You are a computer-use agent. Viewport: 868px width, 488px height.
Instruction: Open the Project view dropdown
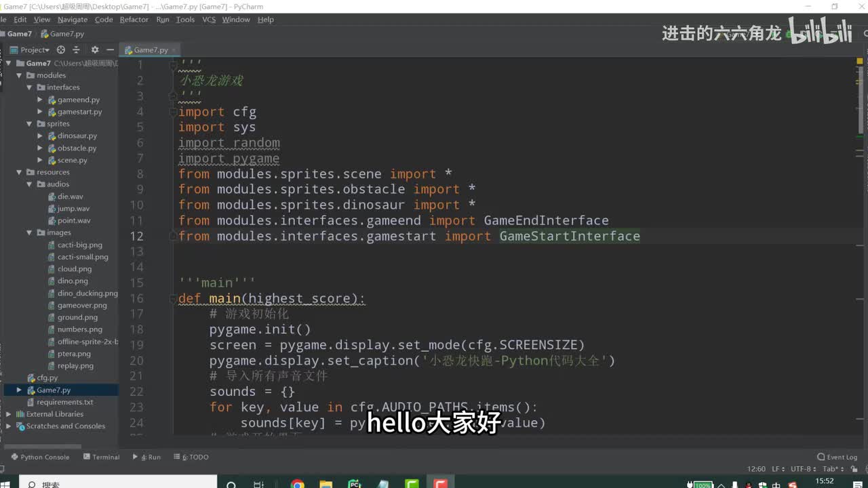point(31,49)
